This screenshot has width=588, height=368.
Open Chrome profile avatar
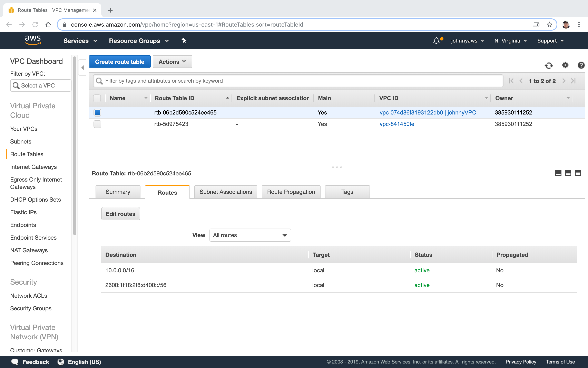[566, 25]
